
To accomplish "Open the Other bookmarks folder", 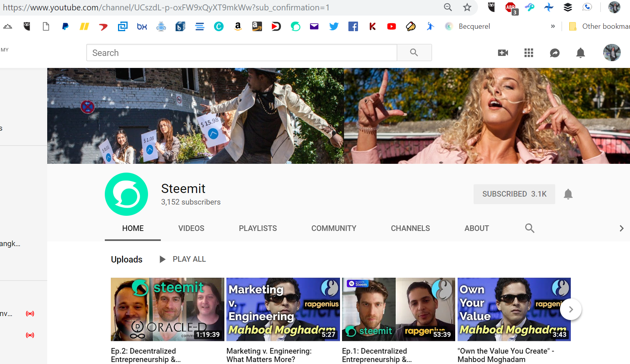I will [x=599, y=26].
